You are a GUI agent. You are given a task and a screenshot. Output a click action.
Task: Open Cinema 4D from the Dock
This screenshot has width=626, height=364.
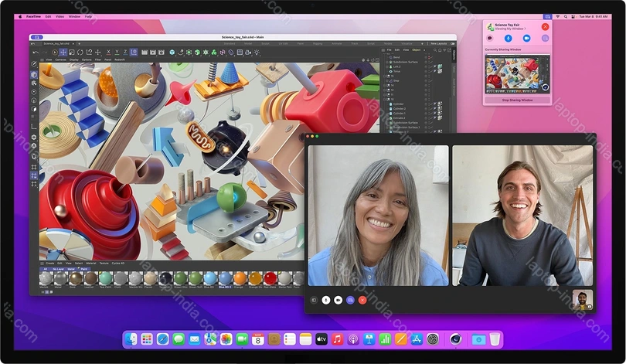[457, 339]
